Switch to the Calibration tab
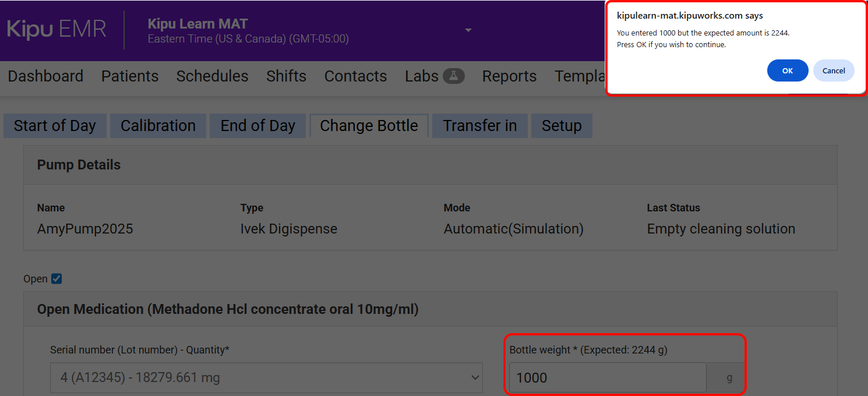 pos(158,126)
